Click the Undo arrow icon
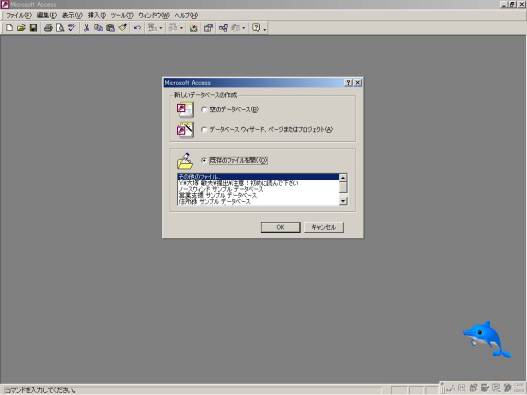The image size is (527, 395). pos(137,28)
